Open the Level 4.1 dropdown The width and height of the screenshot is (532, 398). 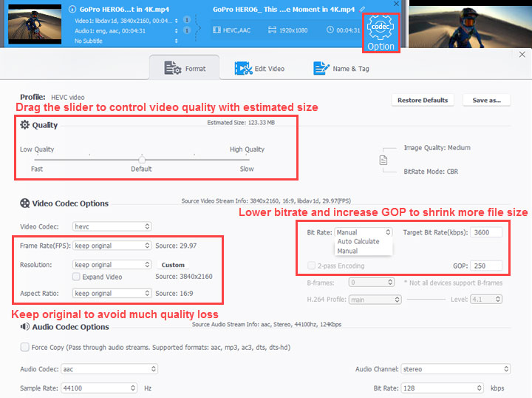(x=486, y=299)
